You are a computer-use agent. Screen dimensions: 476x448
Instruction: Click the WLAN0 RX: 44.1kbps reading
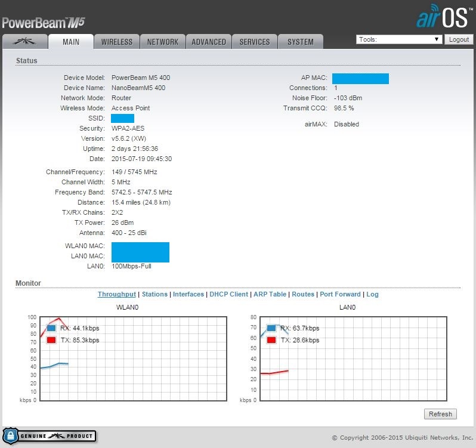pyautogui.click(x=80, y=328)
